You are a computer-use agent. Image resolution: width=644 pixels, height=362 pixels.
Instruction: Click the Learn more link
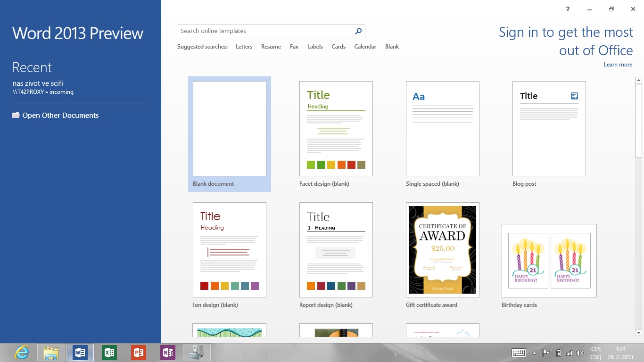618,65
